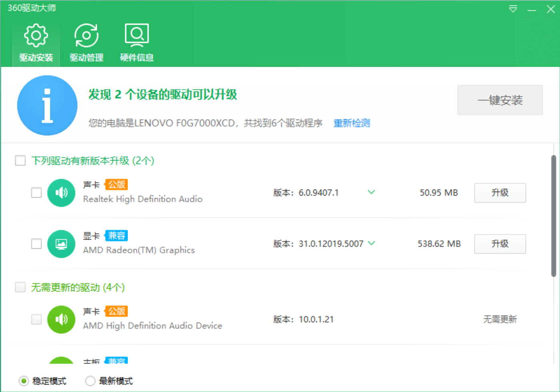Screen dimensions: 560x392
Task: Open the 硬件信息 tab
Action: pos(137,44)
